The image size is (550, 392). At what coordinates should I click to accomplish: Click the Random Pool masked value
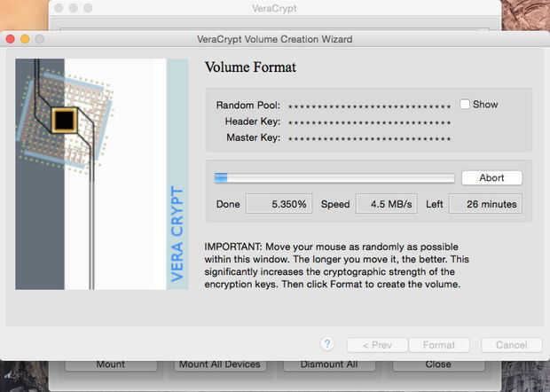(x=369, y=106)
